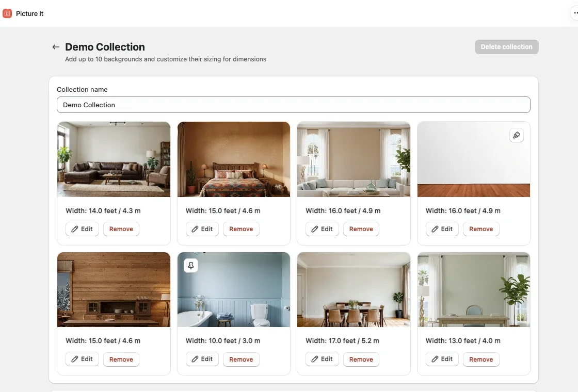The width and height of the screenshot is (578, 392).
Task: Remove the 14.0 feet living room background
Action: coord(121,229)
